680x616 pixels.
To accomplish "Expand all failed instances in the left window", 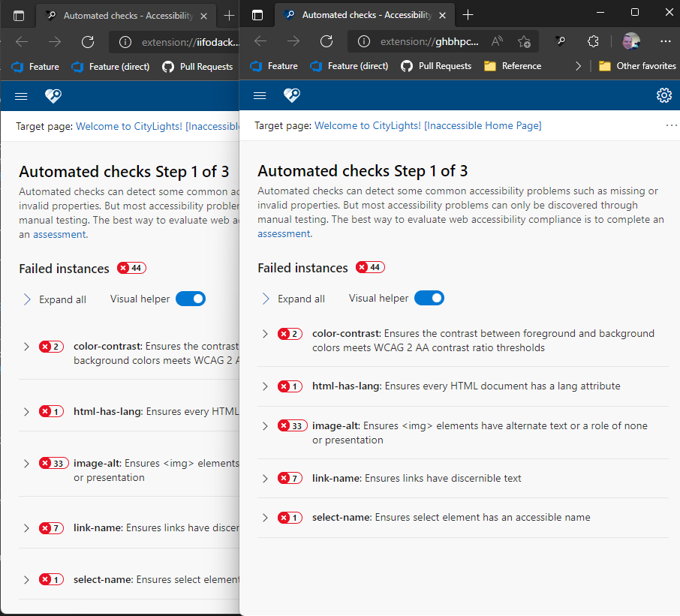I will click(x=55, y=299).
